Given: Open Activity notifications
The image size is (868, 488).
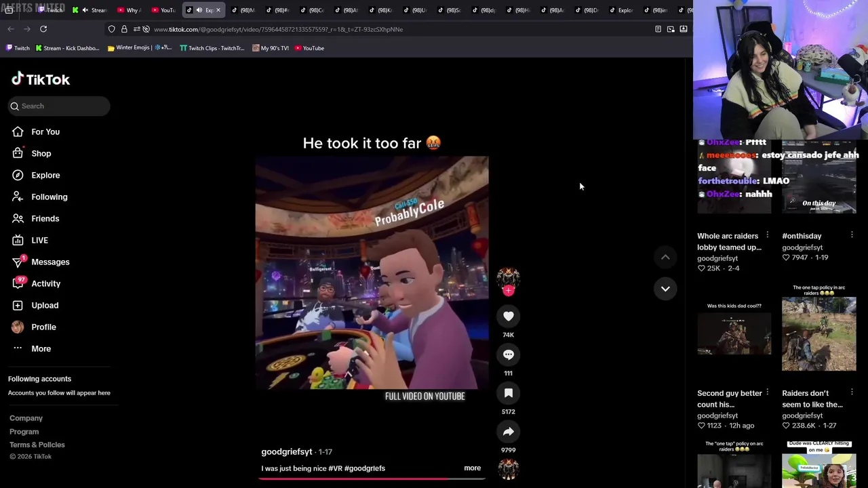Looking at the screenshot, I should click(45, 283).
